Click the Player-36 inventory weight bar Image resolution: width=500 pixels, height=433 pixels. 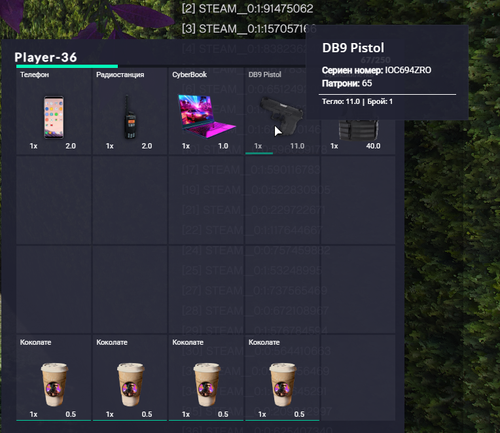click(x=160, y=66)
